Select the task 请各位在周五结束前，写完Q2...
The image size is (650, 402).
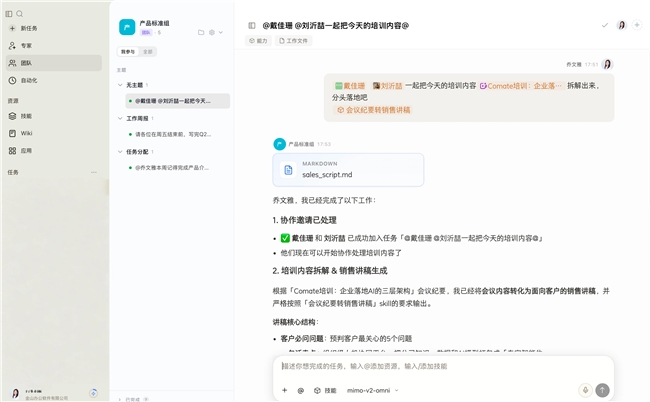tap(177, 134)
